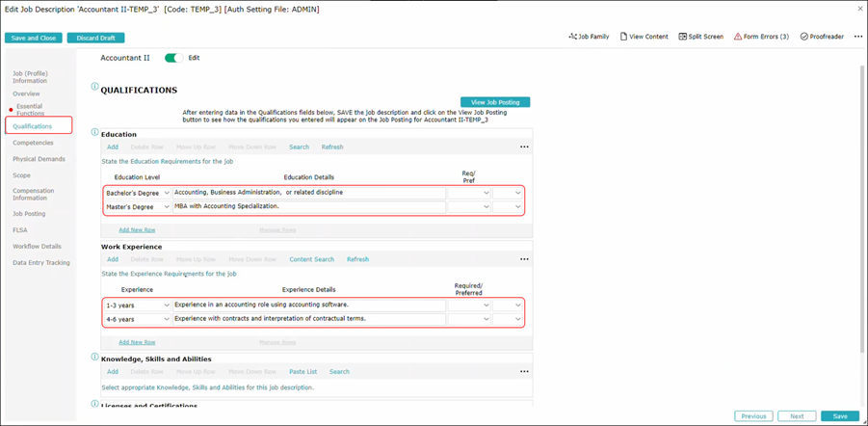The image size is (868, 426).
Task: Click the bottom-right Save button
Action: click(840, 416)
